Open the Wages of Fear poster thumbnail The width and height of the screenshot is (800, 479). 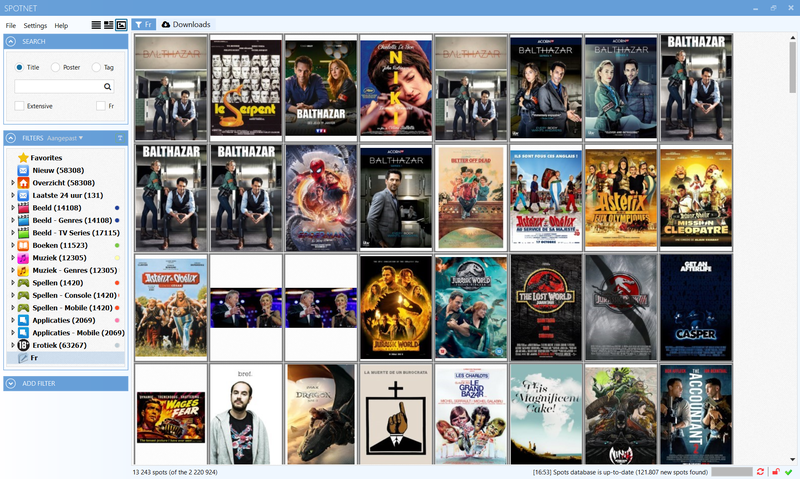[171, 414]
